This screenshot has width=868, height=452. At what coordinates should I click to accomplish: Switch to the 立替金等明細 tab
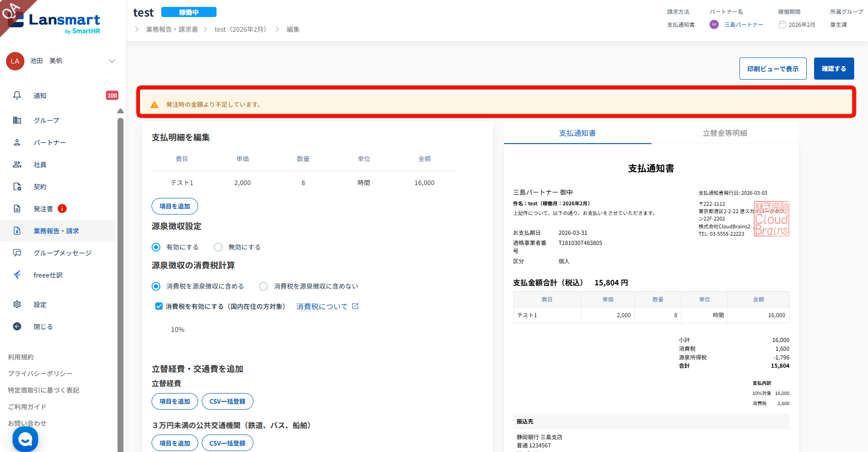(725, 133)
